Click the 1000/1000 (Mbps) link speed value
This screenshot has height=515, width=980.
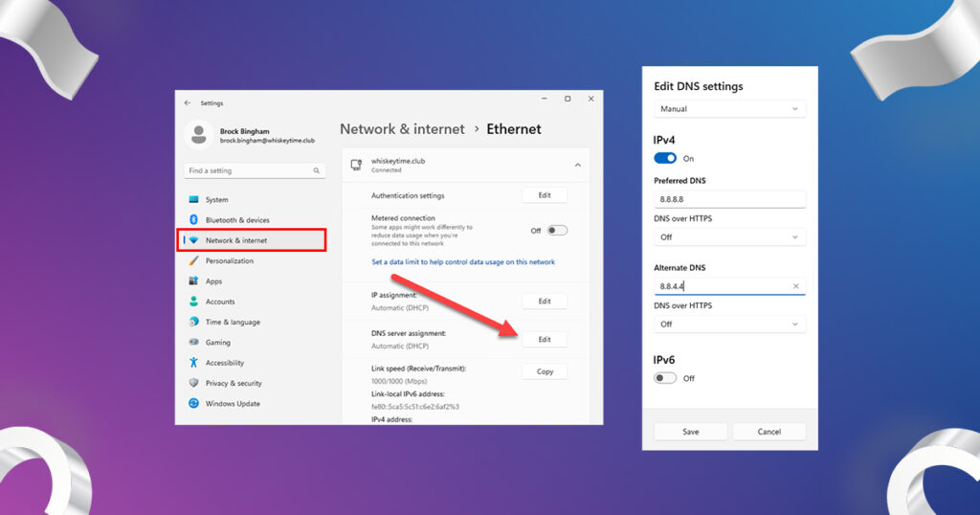399,381
